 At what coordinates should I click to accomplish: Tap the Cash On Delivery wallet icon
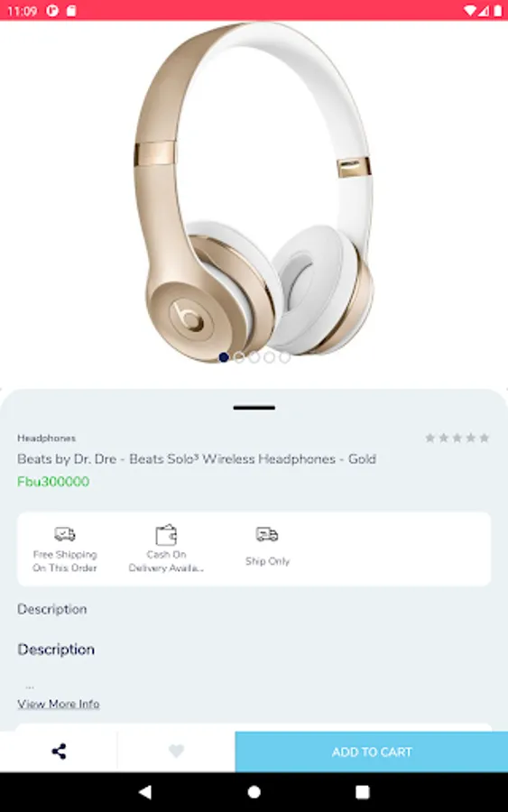[166, 534]
